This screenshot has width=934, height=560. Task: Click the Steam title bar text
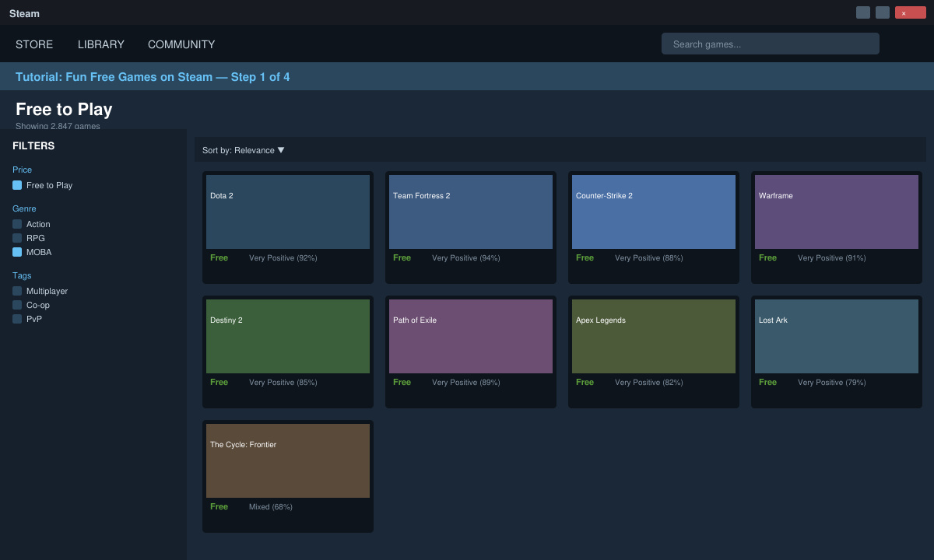point(24,13)
